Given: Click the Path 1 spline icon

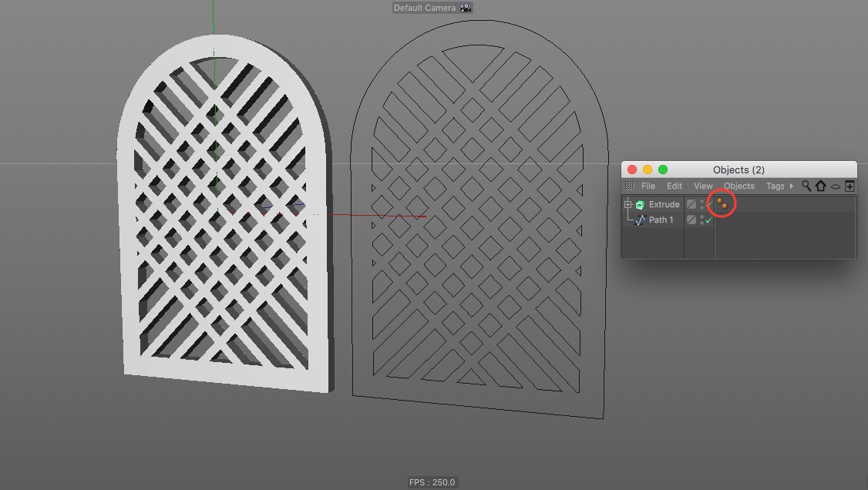Looking at the screenshot, I should click(x=640, y=220).
